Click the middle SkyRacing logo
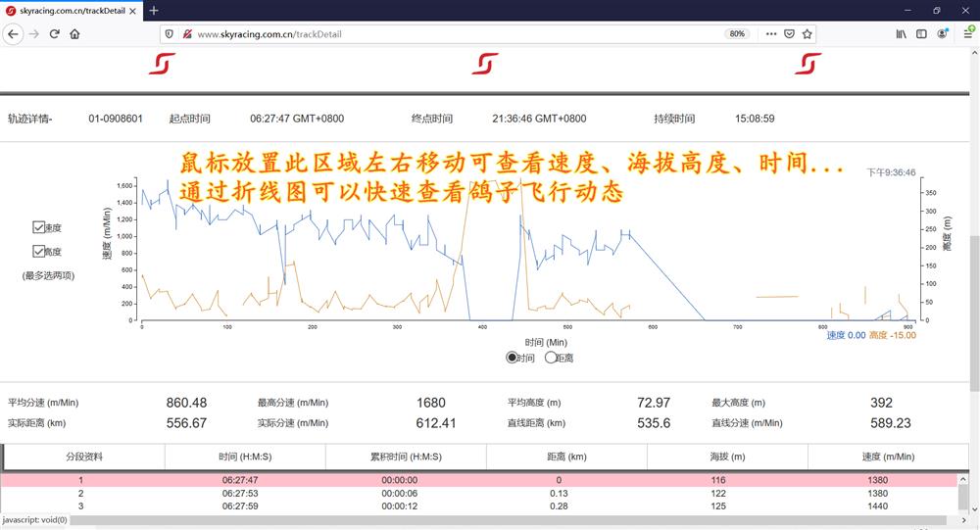This screenshot has height=530, width=980. [x=484, y=64]
